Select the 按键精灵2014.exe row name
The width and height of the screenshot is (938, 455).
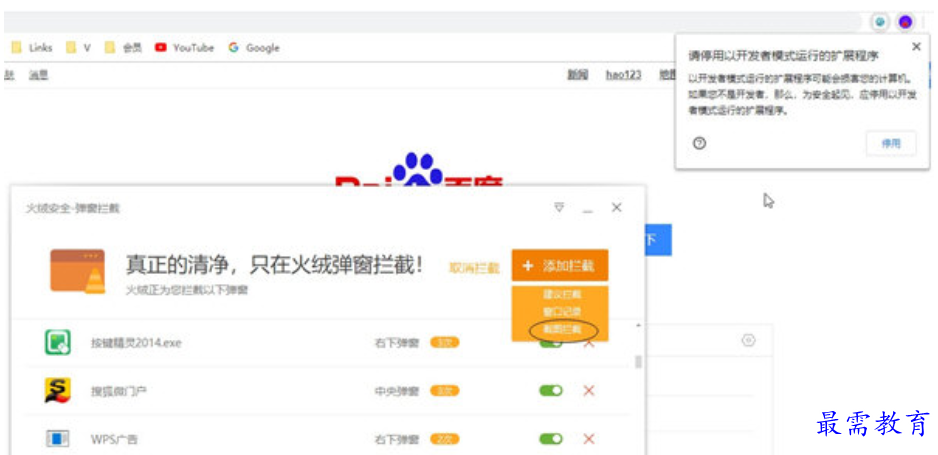tap(136, 343)
